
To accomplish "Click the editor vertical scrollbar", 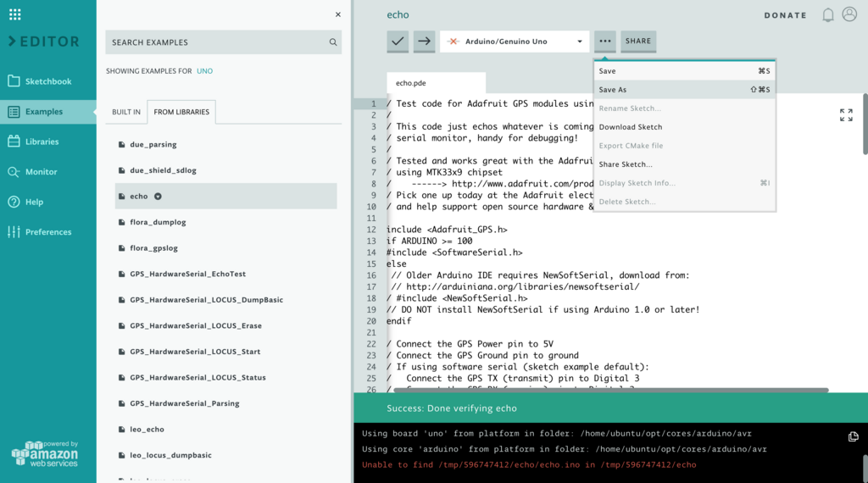I will 865,124.
